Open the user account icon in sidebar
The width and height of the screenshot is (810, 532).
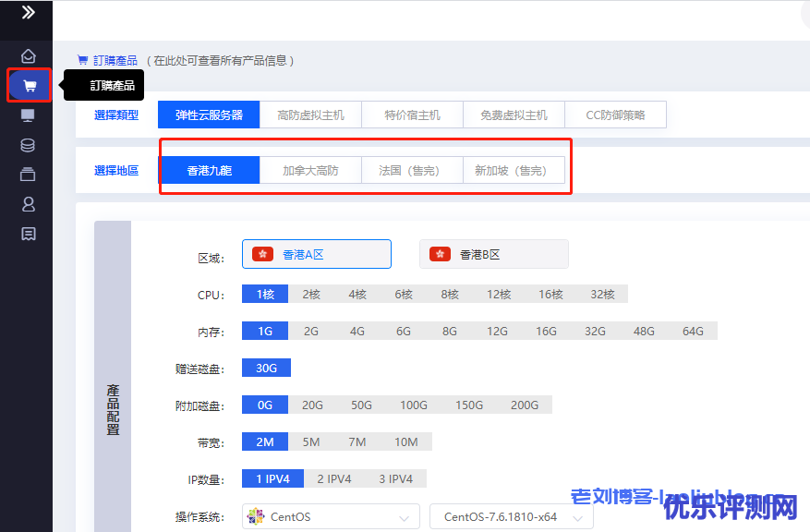[x=28, y=204]
